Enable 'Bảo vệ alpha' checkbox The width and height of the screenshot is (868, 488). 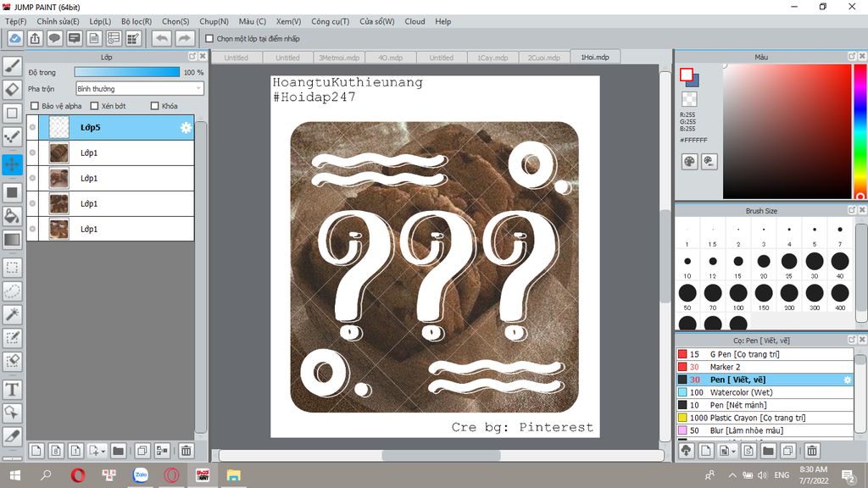tap(35, 106)
